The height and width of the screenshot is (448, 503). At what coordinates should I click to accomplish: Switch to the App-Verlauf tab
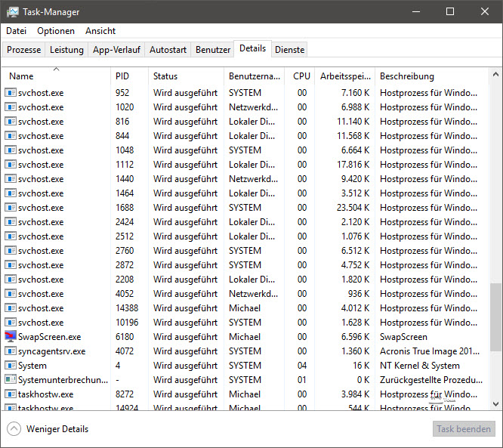tap(116, 50)
